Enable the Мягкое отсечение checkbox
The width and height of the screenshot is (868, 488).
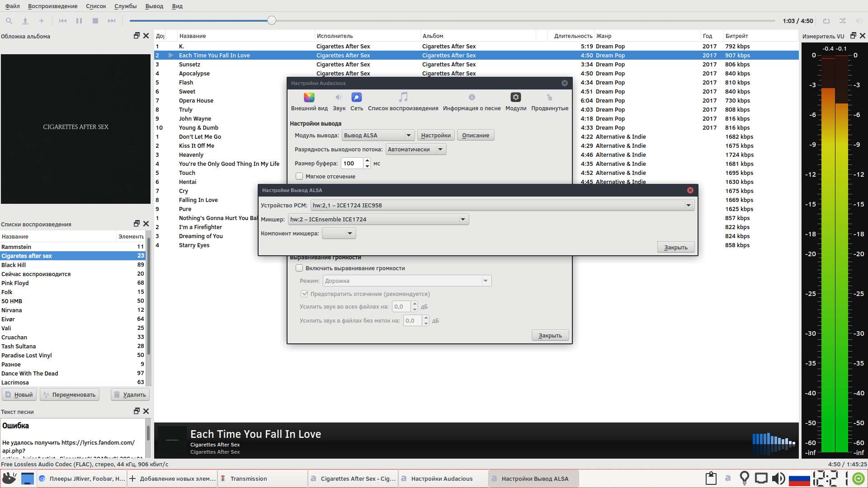299,176
